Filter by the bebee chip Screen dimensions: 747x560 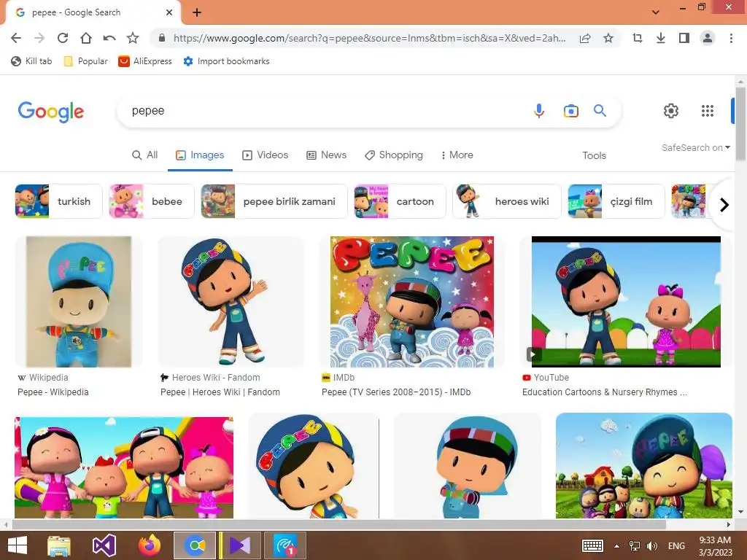pyautogui.click(x=152, y=201)
